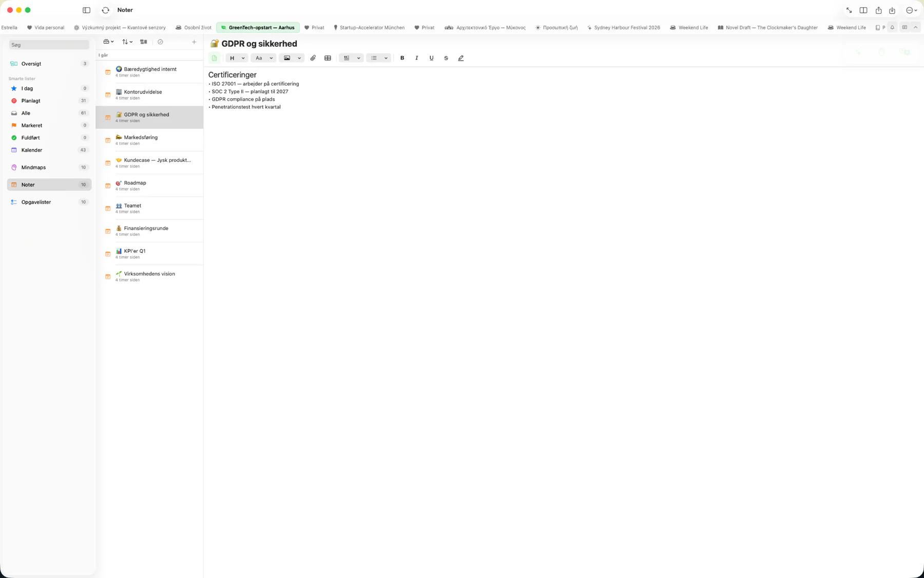Open the Kundecase — Jysk produkt note
924x578 pixels.
[x=149, y=163]
